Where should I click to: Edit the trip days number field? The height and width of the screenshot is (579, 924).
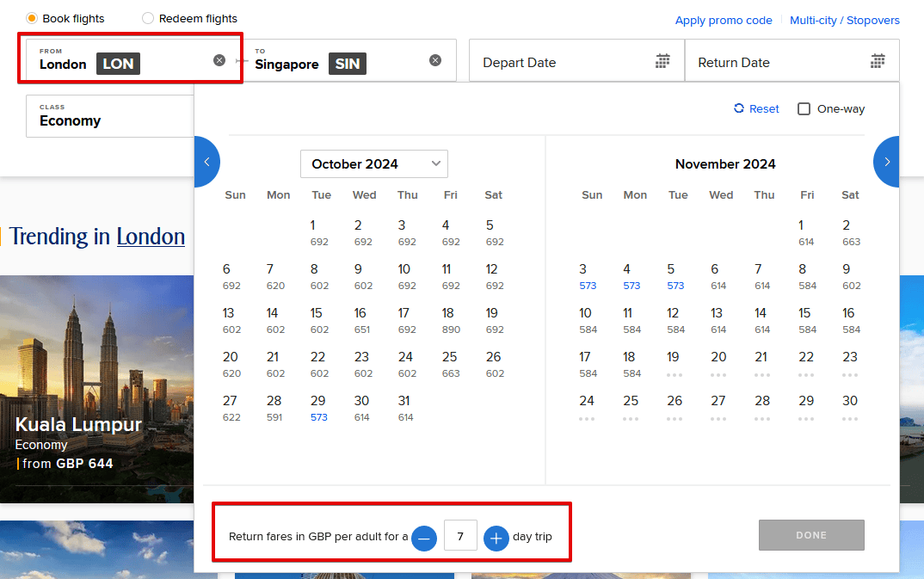[x=460, y=538]
